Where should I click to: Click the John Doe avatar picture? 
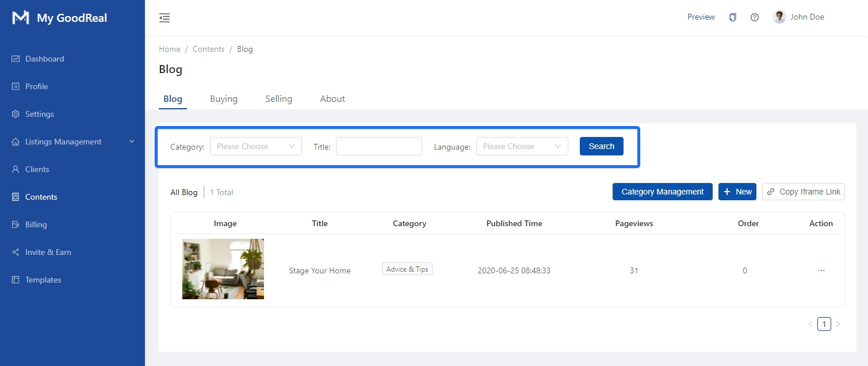[779, 17]
